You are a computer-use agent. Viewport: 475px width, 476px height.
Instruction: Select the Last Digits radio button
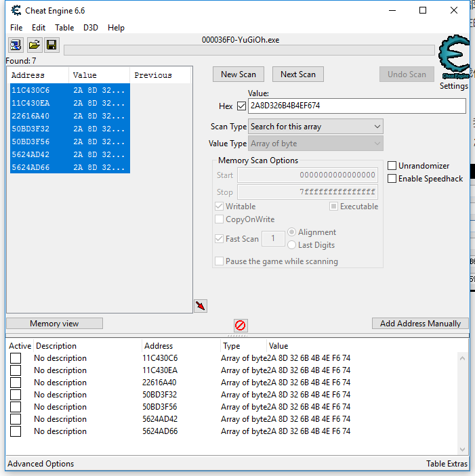pyautogui.click(x=291, y=245)
